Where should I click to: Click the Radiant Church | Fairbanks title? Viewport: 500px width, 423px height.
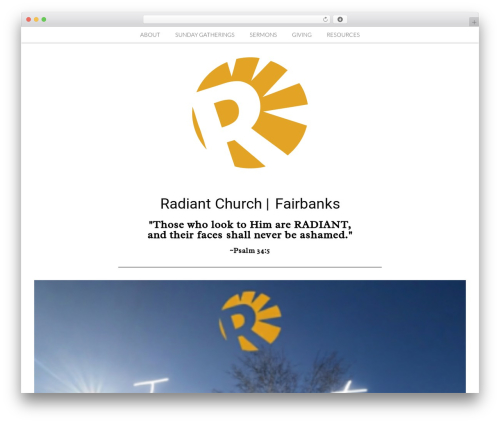pyautogui.click(x=250, y=204)
